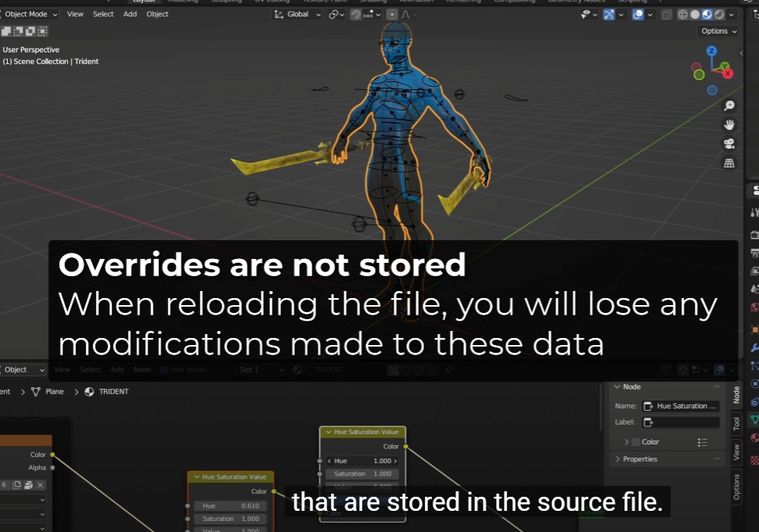
Task: Select material preview viewport shading
Action: click(x=707, y=15)
